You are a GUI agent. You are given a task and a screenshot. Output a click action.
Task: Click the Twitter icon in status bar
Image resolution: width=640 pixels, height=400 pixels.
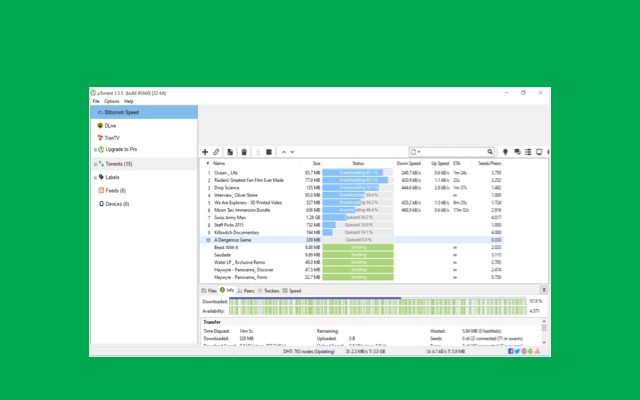coord(517,351)
